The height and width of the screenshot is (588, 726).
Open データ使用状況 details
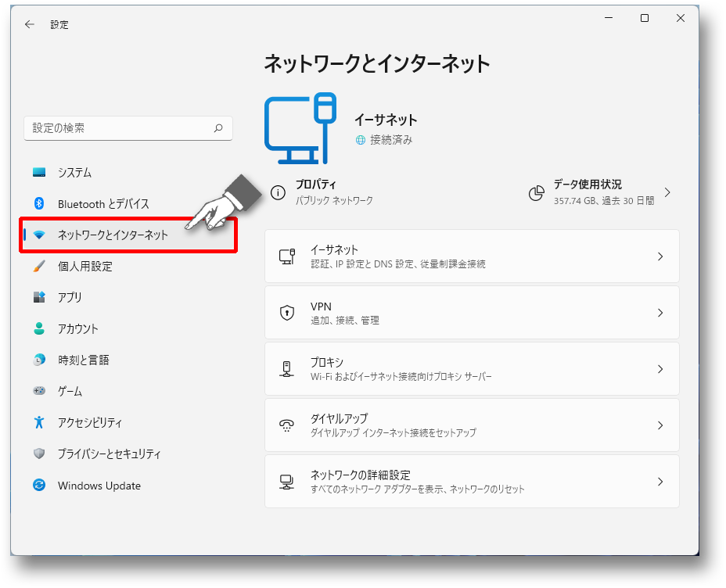[x=601, y=192]
